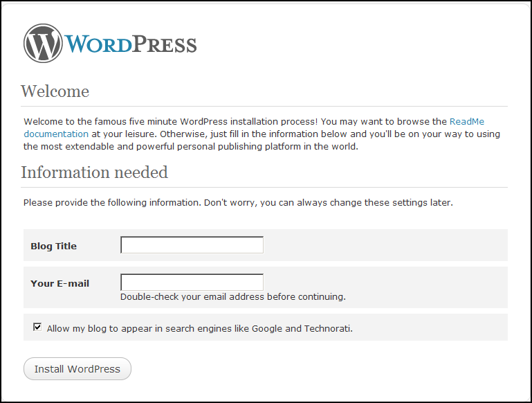532x403 pixels.
Task: Click the Your E-mail label
Action: point(59,283)
